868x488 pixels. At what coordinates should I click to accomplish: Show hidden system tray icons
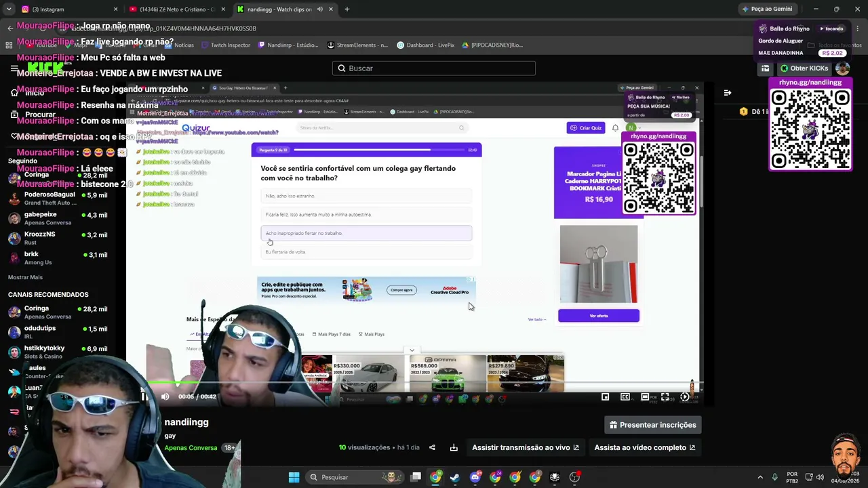[x=759, y=477]
